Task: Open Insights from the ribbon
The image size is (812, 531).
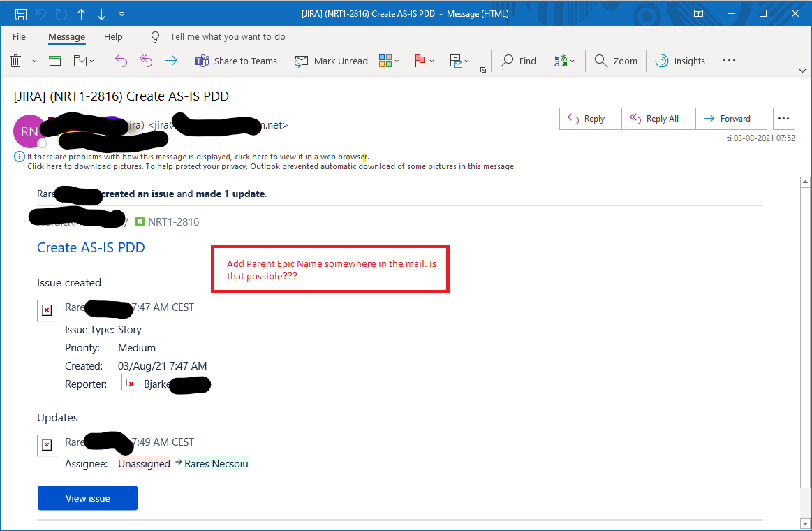Action: pos(680,61)
